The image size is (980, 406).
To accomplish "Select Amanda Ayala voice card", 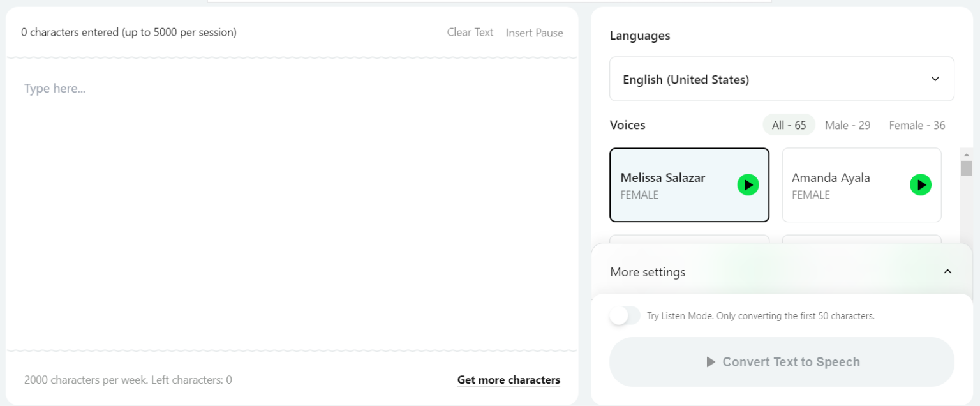I will coord(861,185).
